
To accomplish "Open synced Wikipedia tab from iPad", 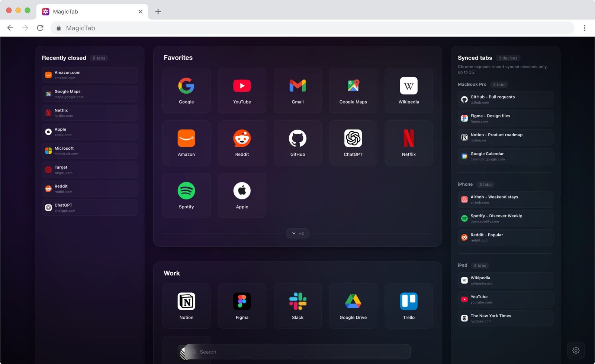I will [x=505, y=280].
